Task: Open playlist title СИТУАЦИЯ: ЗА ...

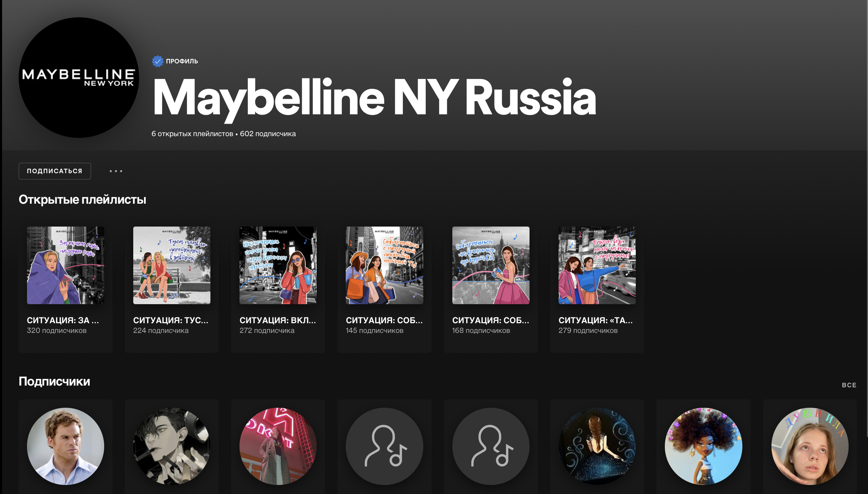Action: 63,320
